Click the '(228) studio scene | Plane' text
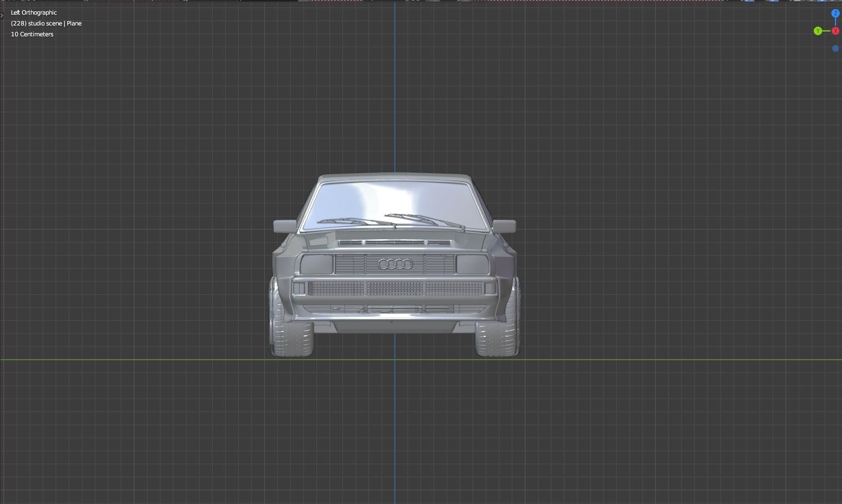This screenshot has height=504, width=842. 46,23
